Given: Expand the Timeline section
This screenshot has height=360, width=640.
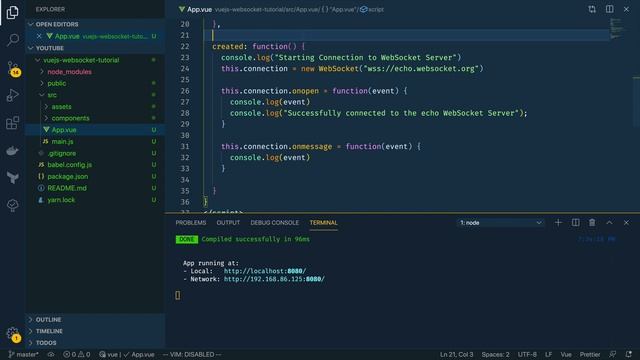Looking at the screenshot, I should 96,331.
